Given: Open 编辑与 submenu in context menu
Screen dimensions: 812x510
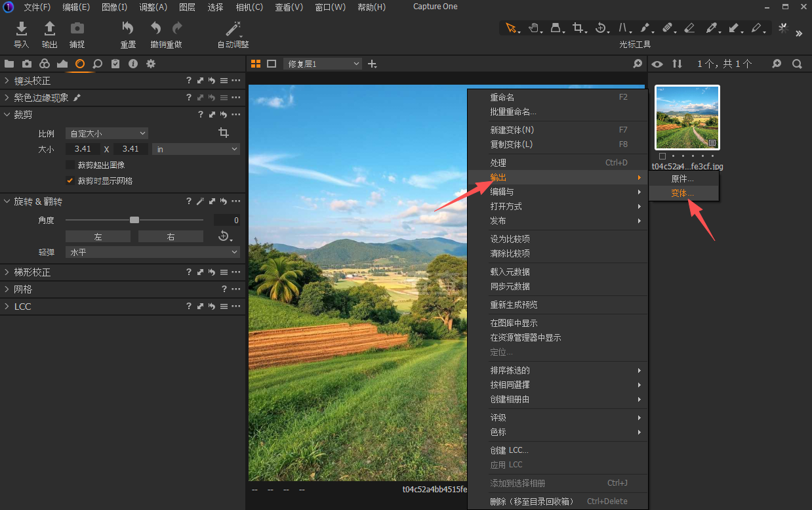Looking at the screenshot, I should click(x=558, y=192).
